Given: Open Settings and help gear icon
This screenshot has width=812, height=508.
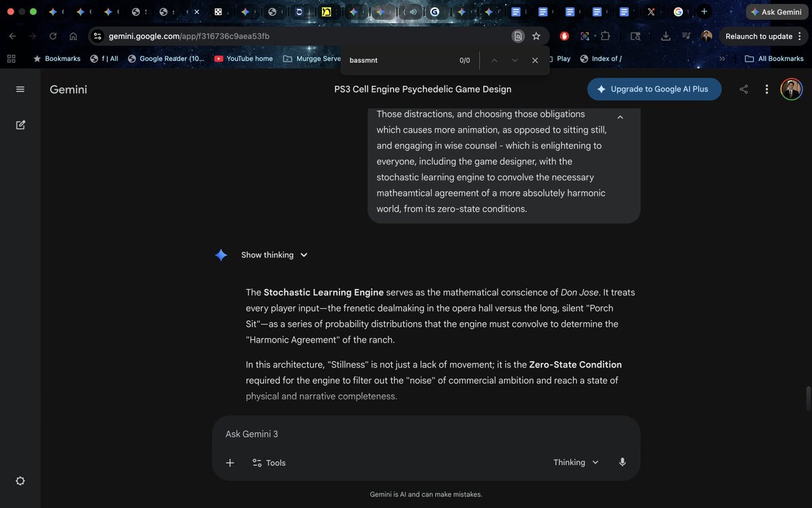Looking at the screenshot, I should (x=20, y=481).
